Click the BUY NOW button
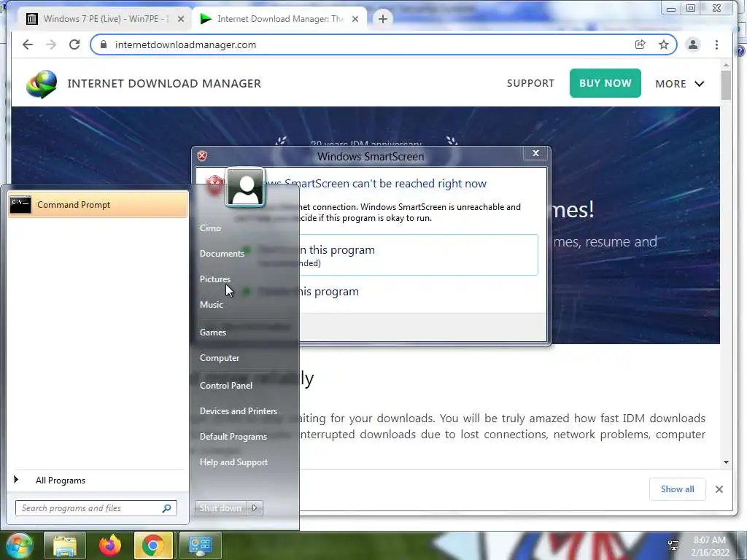The width and height of the screenshot is (747, 560). click(x=605, y=83)
